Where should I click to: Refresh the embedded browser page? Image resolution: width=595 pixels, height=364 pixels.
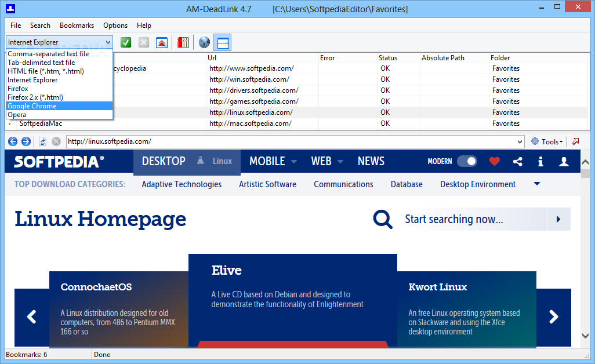pyautogui.click(x=42, y=141)
